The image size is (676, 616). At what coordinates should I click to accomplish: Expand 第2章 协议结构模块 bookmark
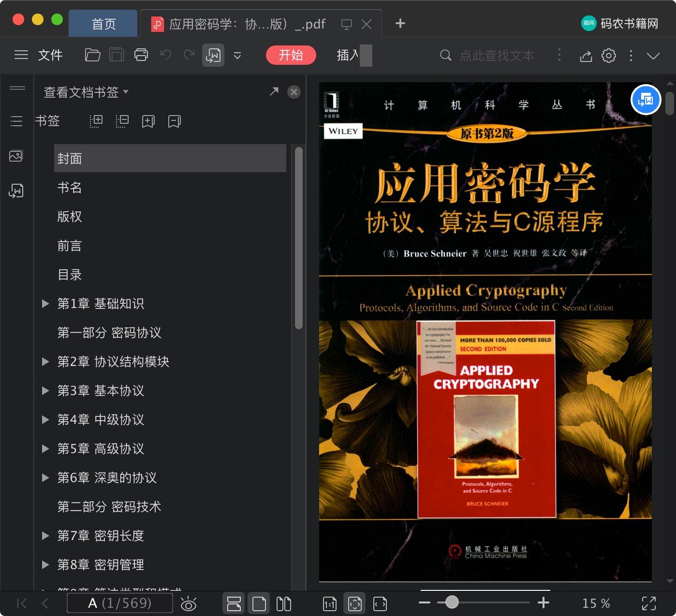pyautogui.click(x=45, y=362)
